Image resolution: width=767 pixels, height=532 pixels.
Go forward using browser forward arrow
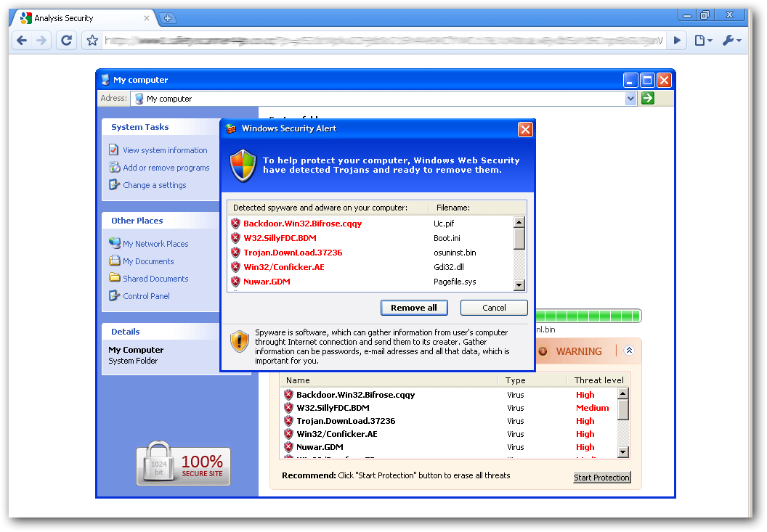[41, 40]
